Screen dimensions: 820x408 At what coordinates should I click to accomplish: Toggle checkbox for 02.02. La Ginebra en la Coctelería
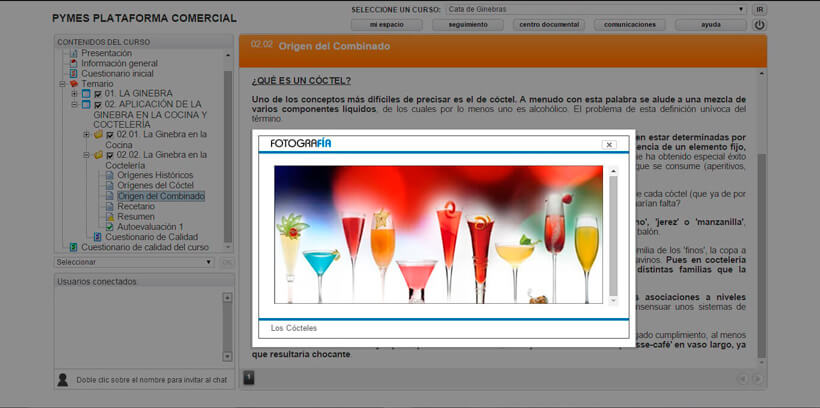coord(110,155)
